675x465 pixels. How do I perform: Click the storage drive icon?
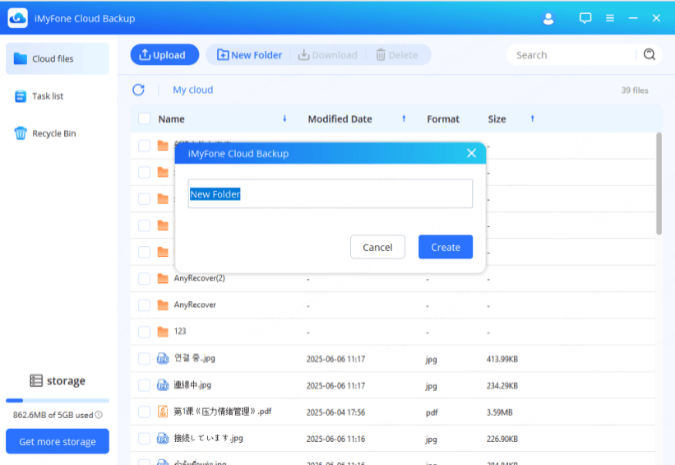pyautogui.click(x=36, y=381)
